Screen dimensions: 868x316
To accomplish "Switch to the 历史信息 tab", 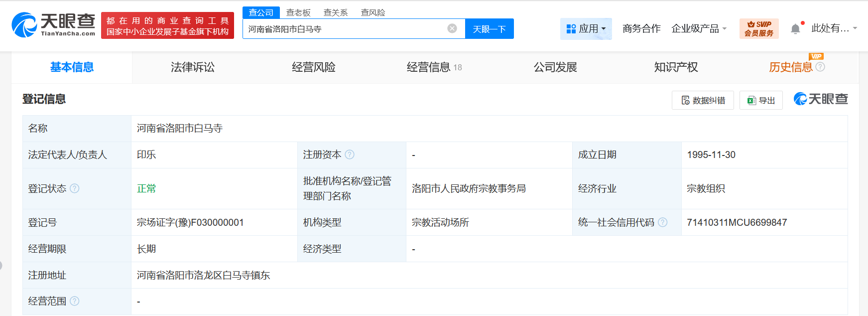I will tap(791, 67).
